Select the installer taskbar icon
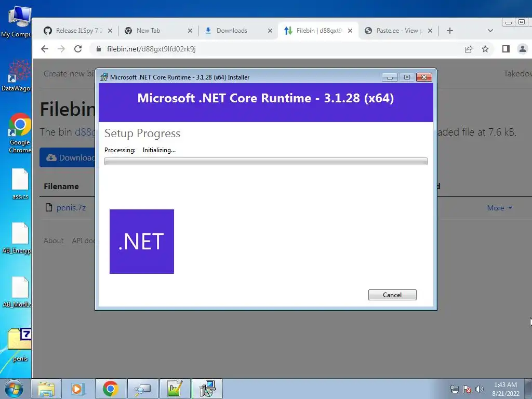 [x=207, y=389]
